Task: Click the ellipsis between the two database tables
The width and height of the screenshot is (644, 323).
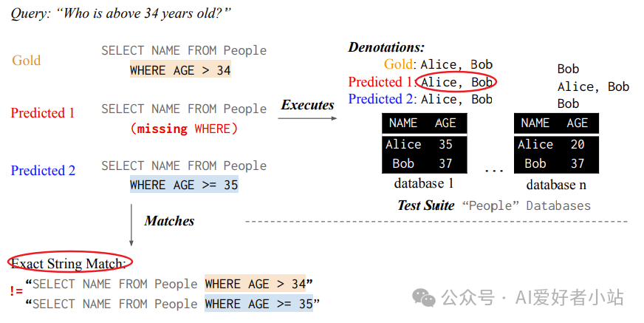Action: coord(493,169)
